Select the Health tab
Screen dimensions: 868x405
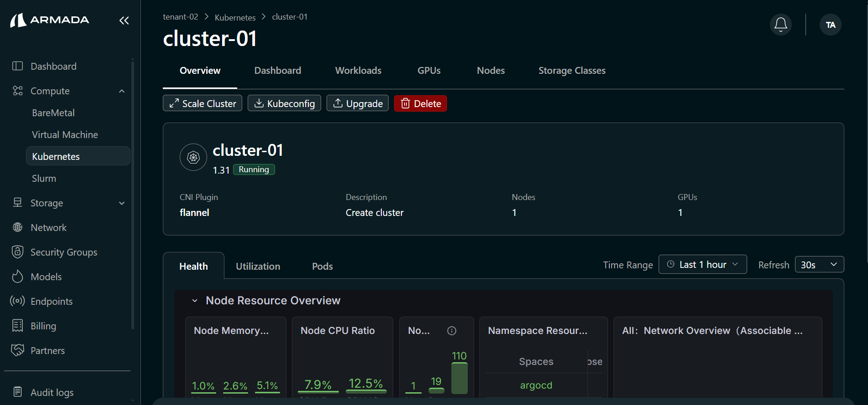(193, 266)
